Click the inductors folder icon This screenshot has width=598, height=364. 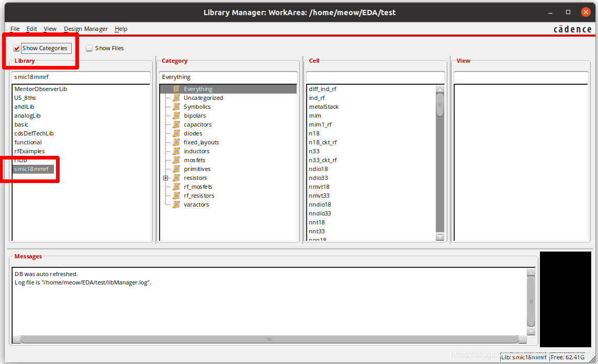point(176,151)
